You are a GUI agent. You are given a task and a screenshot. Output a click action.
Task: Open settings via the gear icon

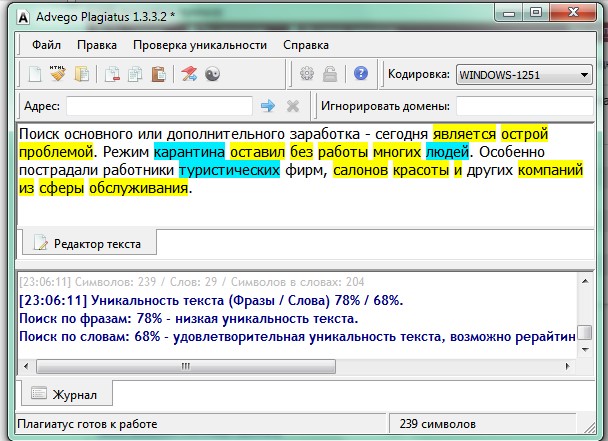pos(307,73)
